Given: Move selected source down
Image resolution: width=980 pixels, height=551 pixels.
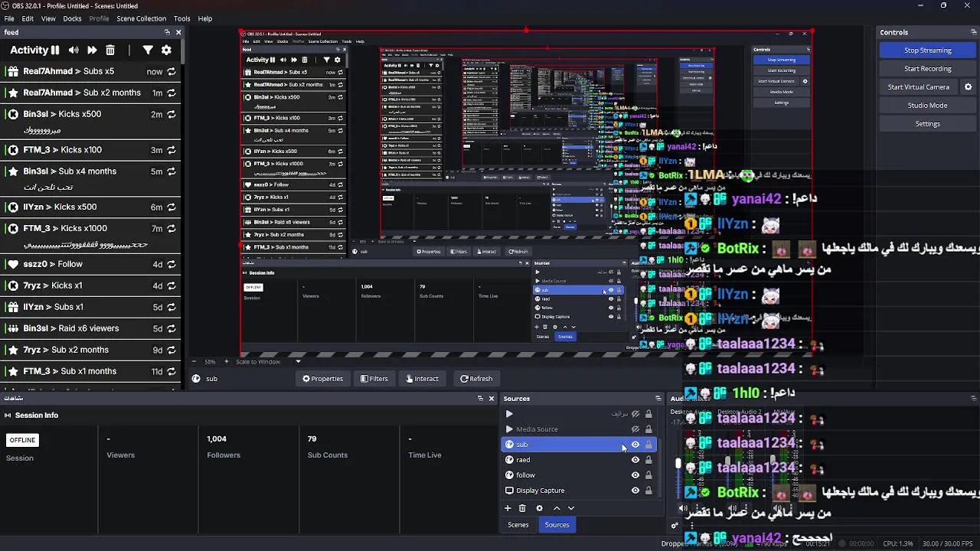Looking at the screenshot, I should pos(571,508).
